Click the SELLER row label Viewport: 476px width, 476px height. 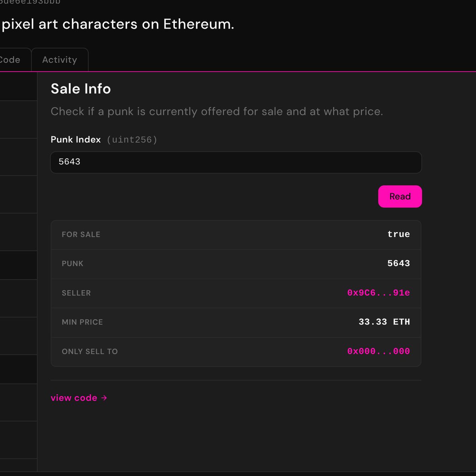(76, 293)
